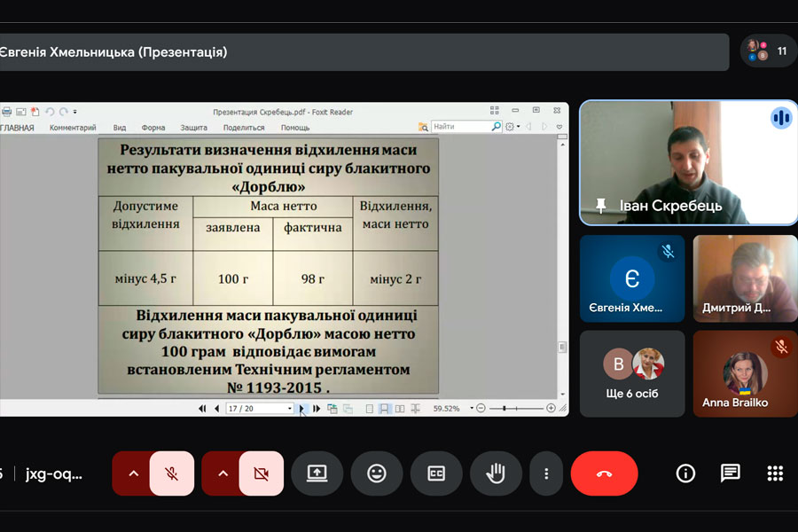Switch to the Вид ribbon tab
This screenshot has height=532, width=798.
[120, 128]
